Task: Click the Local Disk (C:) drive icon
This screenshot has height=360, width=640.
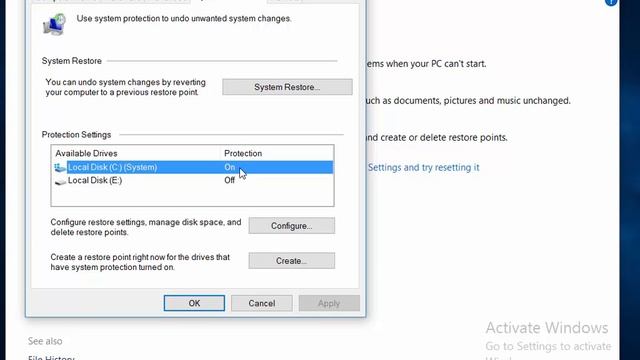Action: click(60, 167)
